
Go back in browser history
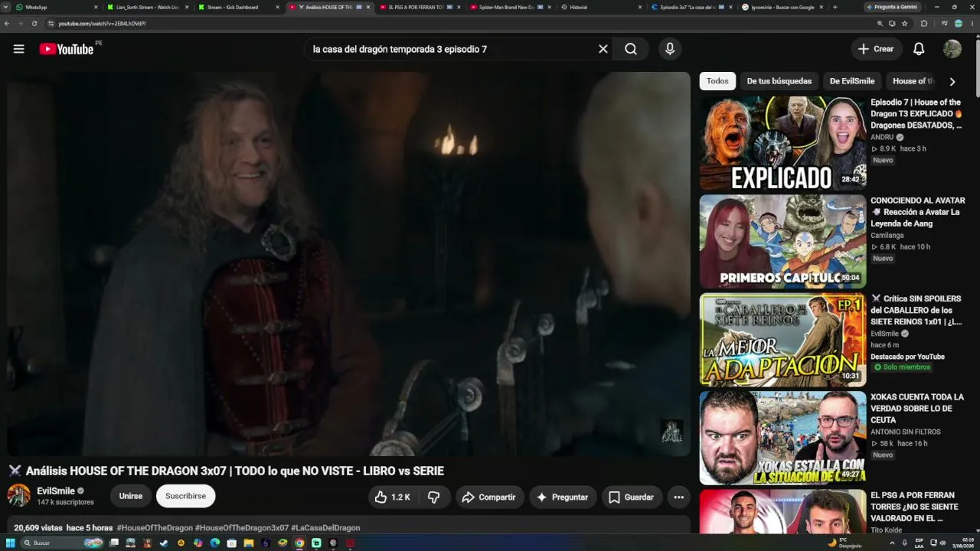click(x=7, y=24)
